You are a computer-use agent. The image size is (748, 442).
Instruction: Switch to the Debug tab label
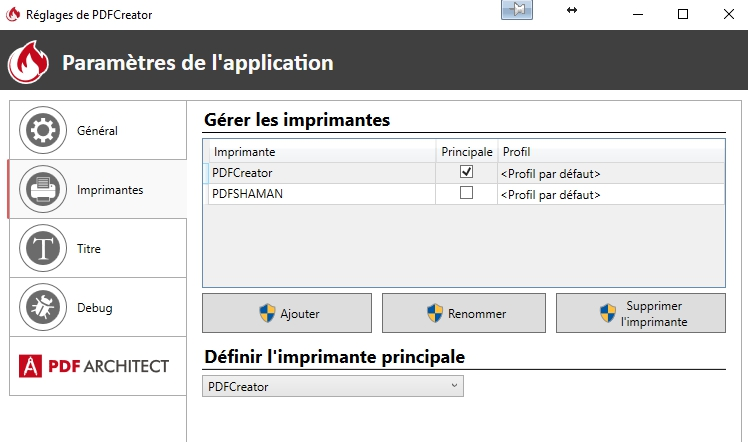[95, 308]
